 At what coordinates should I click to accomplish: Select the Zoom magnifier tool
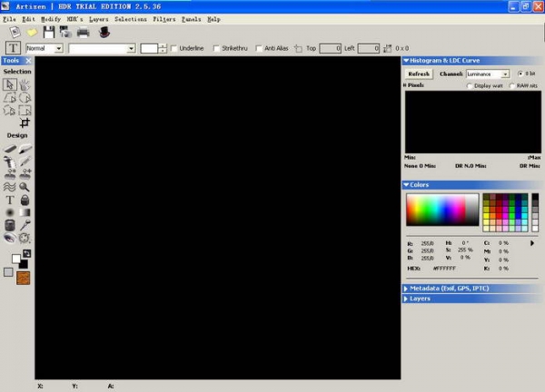coord(25,187)
